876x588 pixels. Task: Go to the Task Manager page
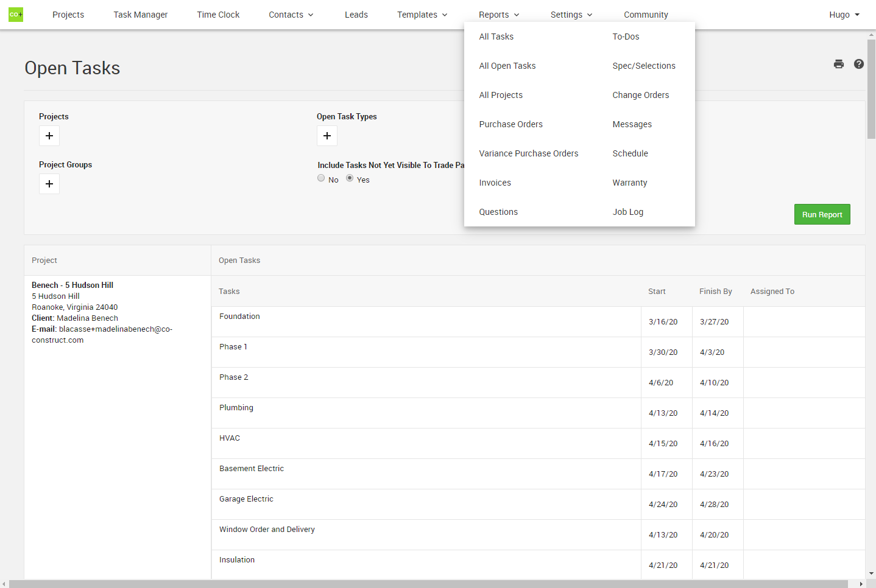pyautogui.click(x=140, y=15)
